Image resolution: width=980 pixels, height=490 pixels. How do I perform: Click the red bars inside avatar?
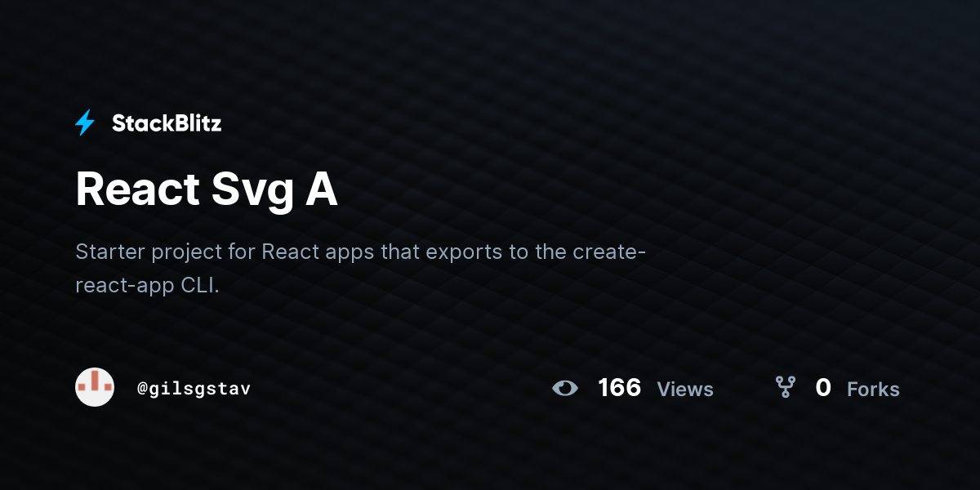95,381
